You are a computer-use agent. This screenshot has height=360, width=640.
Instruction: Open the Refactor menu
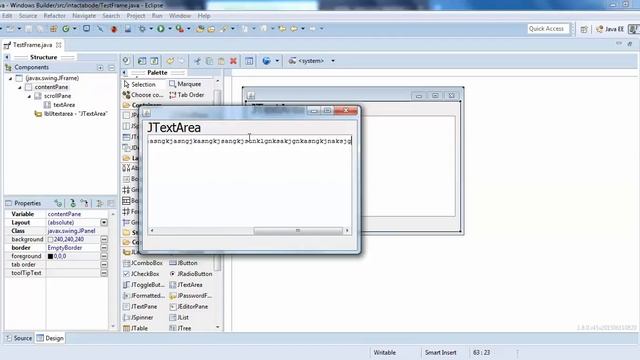point(55,16)
